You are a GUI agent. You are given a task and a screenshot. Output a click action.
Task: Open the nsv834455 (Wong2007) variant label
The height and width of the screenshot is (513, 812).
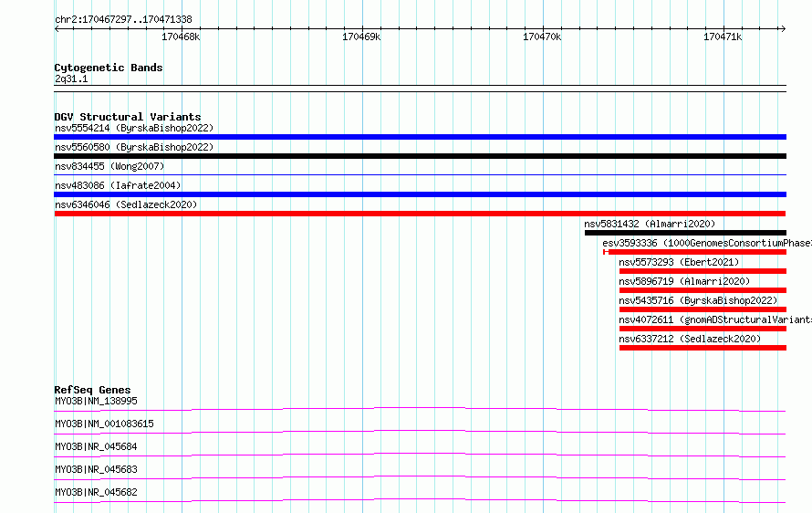pyautogui.click(x=109, y=166)
